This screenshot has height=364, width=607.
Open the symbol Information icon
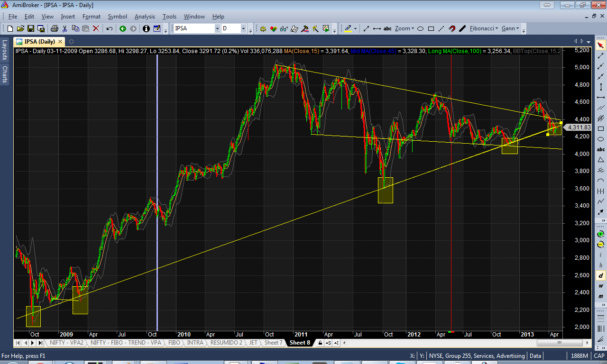(x=146, y=28)
